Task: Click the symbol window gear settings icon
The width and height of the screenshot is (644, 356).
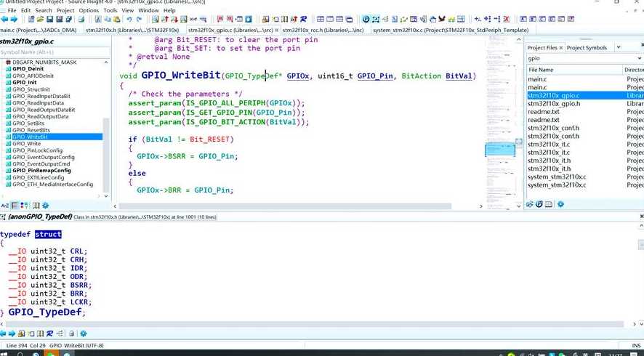Action: [46, 206]
